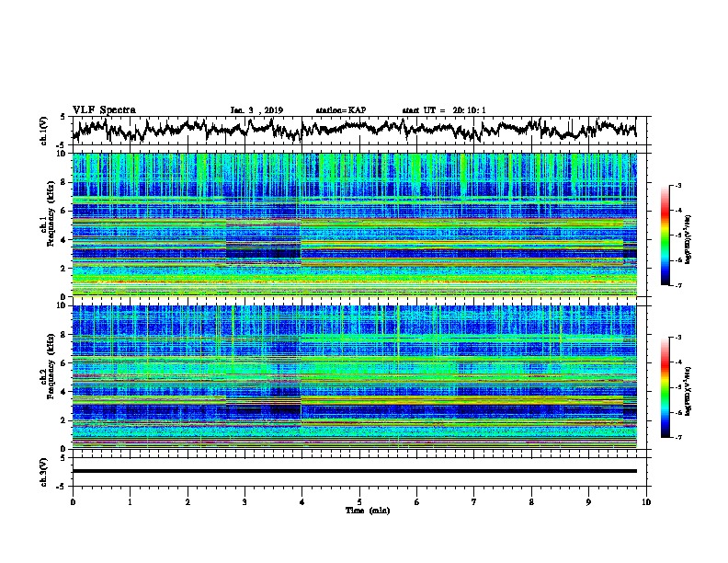
Task: Click the ch.2 color bar log(PSD) label
Action: point(688,392)
